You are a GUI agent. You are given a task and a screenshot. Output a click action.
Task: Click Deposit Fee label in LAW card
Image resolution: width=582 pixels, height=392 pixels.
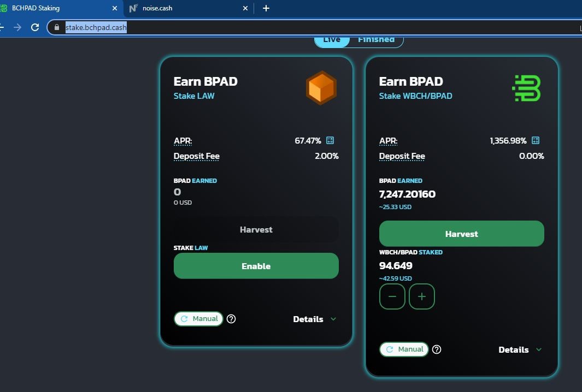(x=197, y=156)
